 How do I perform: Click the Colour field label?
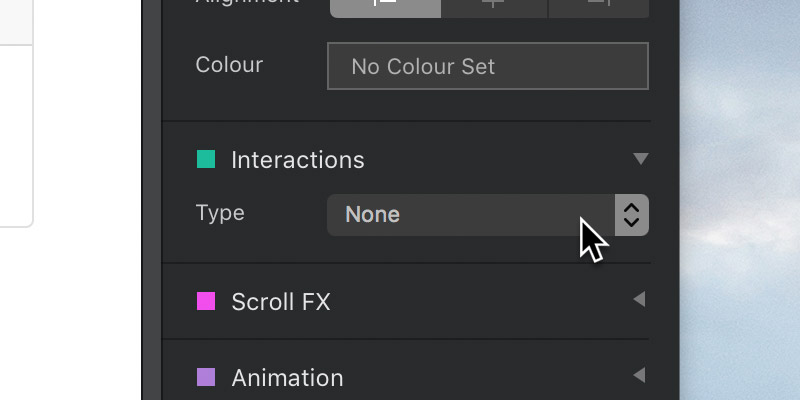tap(229, 65)
